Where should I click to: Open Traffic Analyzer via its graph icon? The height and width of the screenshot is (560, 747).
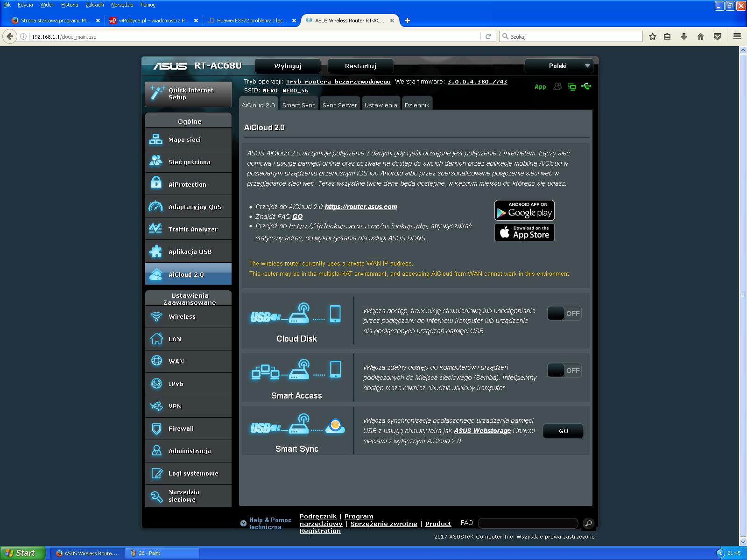(156, 229)
